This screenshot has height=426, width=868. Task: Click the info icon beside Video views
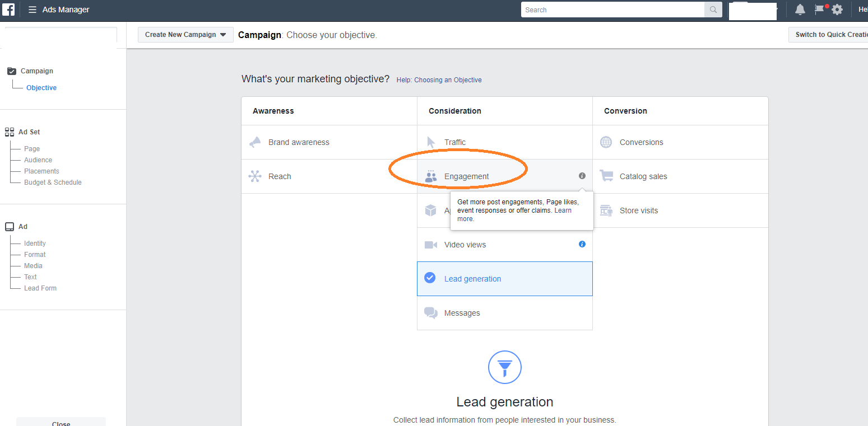[582, 244]
